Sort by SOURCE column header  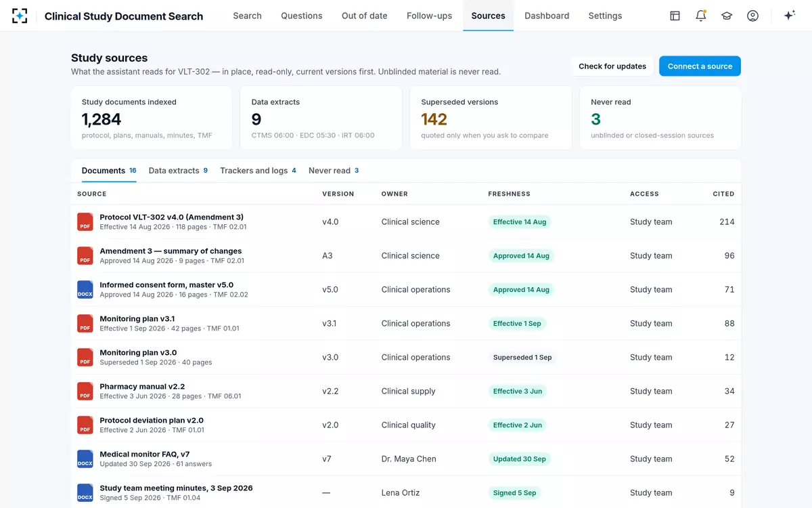[x=92, y=194]
